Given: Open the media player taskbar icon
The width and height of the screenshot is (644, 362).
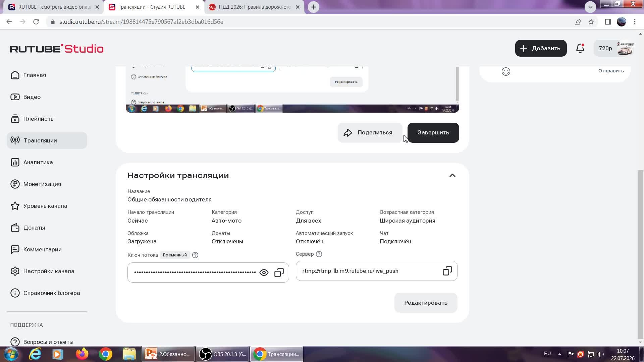Looking at the screenshot, I should click(x=57, y=354).
